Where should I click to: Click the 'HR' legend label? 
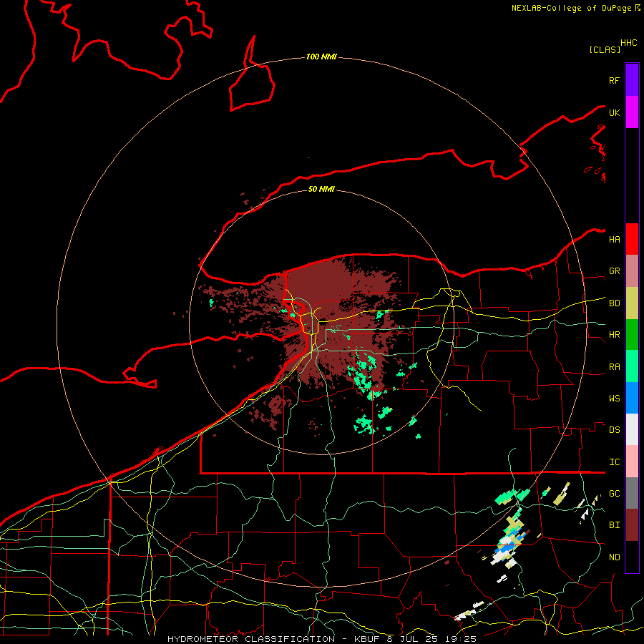pos(615,335)
